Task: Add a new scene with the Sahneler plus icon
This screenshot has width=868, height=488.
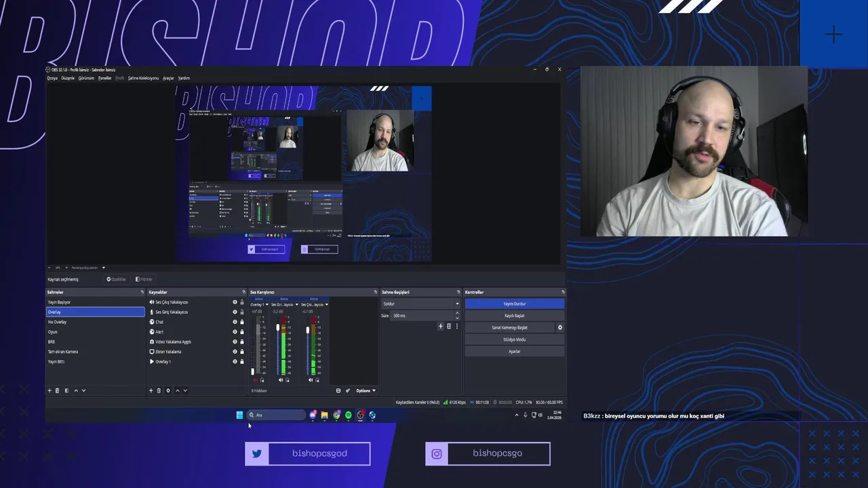Action: click(x=50, y=390)
